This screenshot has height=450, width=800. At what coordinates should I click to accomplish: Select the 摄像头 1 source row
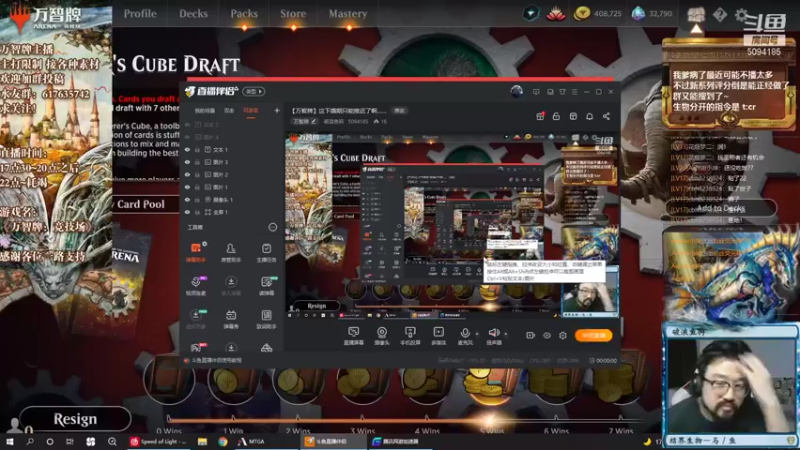(232, 199)
